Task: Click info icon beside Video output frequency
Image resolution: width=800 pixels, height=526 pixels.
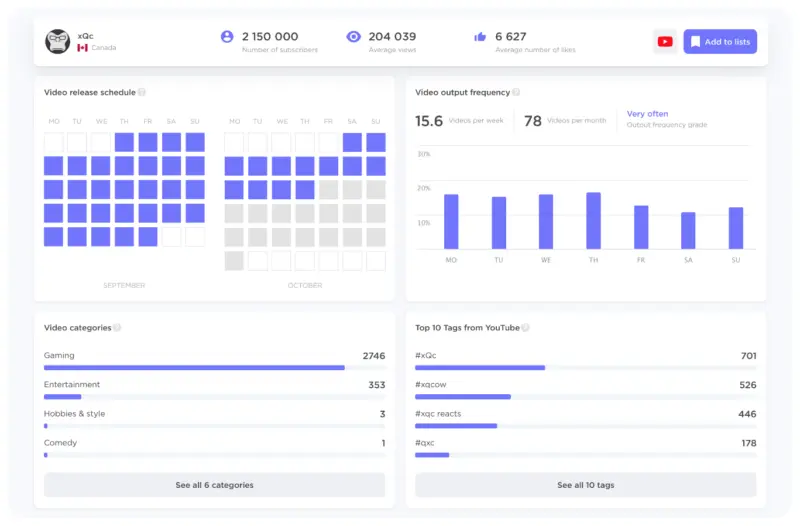Action: pos(516,93)
